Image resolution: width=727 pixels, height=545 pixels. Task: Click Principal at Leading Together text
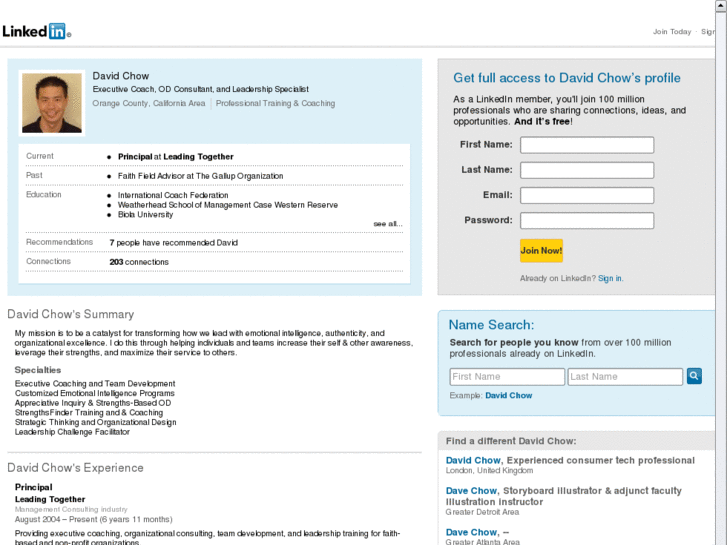(x=176, y=157)
